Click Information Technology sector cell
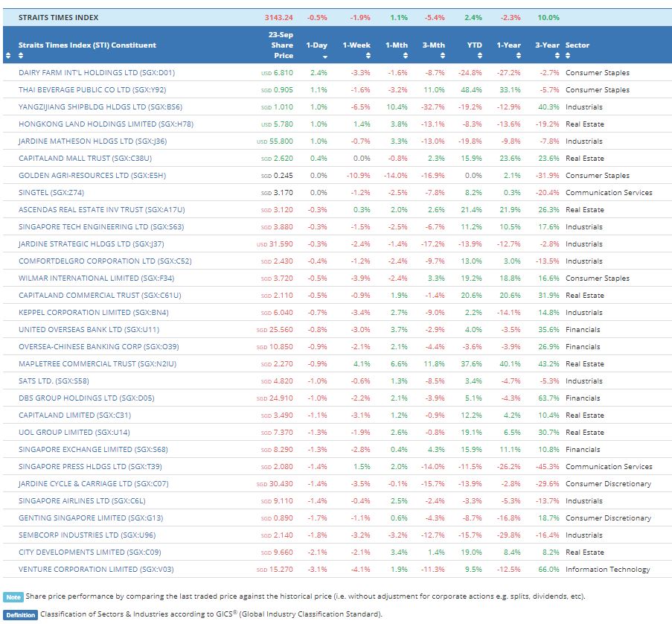 click(x=608, y=570)
